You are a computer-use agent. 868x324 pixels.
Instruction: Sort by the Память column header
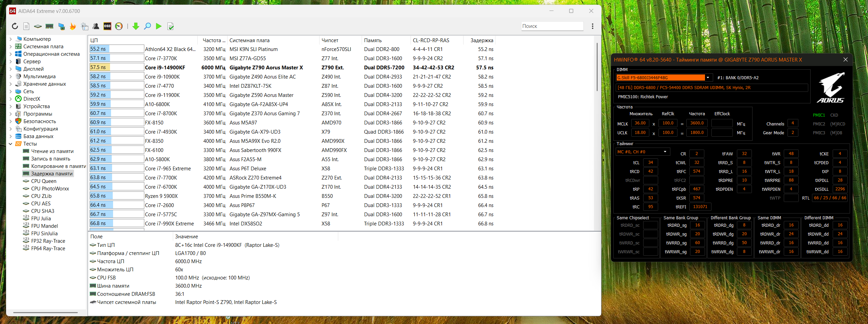pos(386,40)
